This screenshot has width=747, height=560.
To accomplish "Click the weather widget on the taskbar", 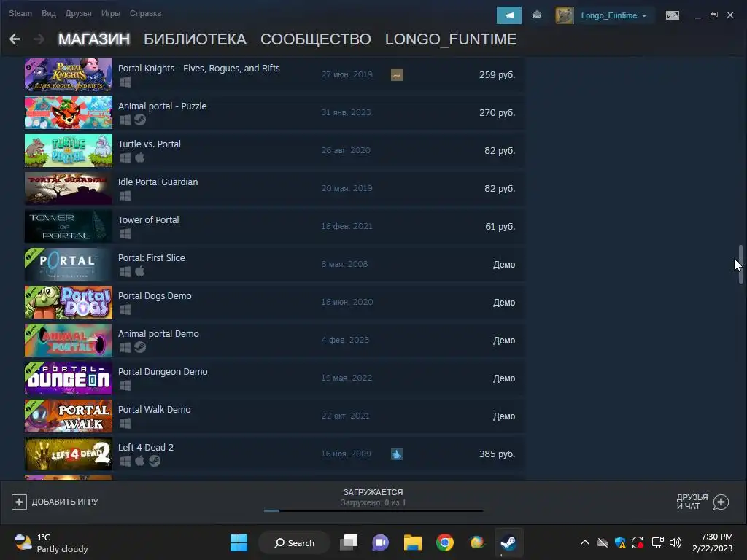I will click(50, 542).
